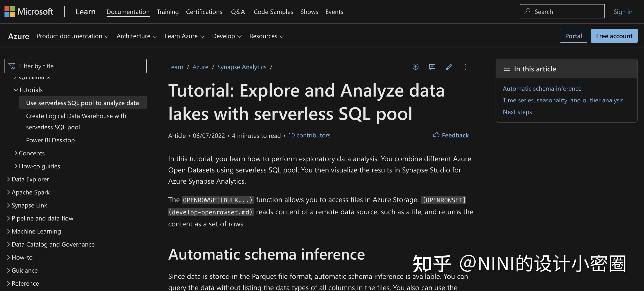
Task: Expand the Learn Azure dropdown
Action: pos(185,36)
